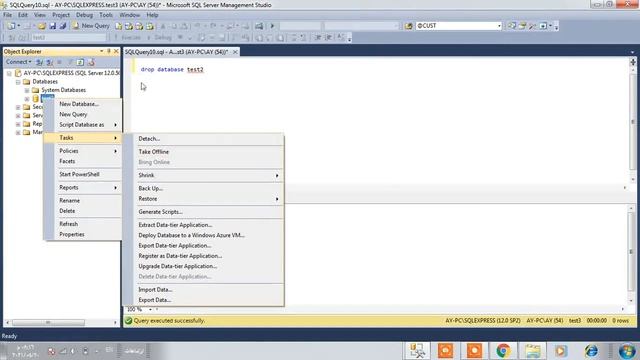Click Save All icon in toolbar
The height and width of the screenshot is (360, 640).
tap(62, 26)
